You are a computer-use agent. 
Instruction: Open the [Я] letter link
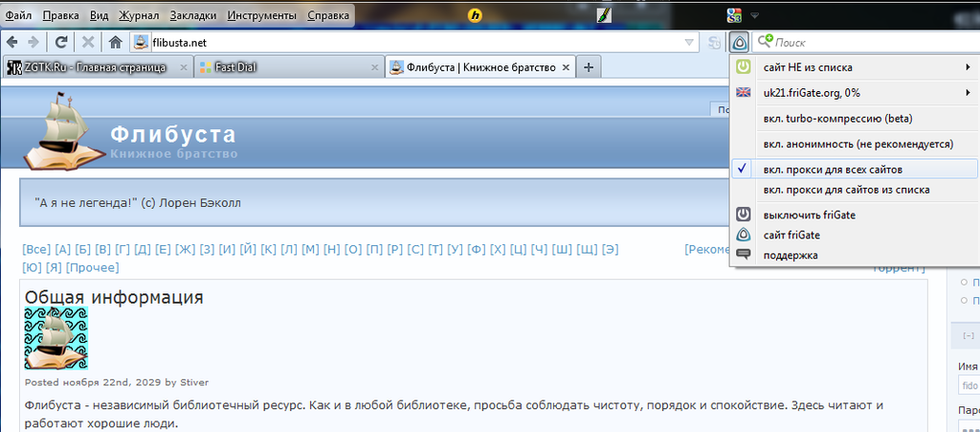click(54, 267)
